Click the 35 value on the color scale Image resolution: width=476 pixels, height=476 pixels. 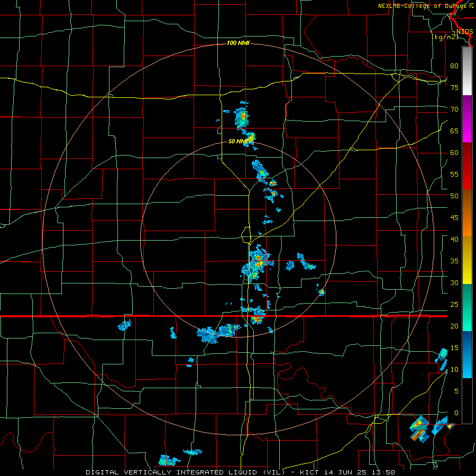[454, 261]
